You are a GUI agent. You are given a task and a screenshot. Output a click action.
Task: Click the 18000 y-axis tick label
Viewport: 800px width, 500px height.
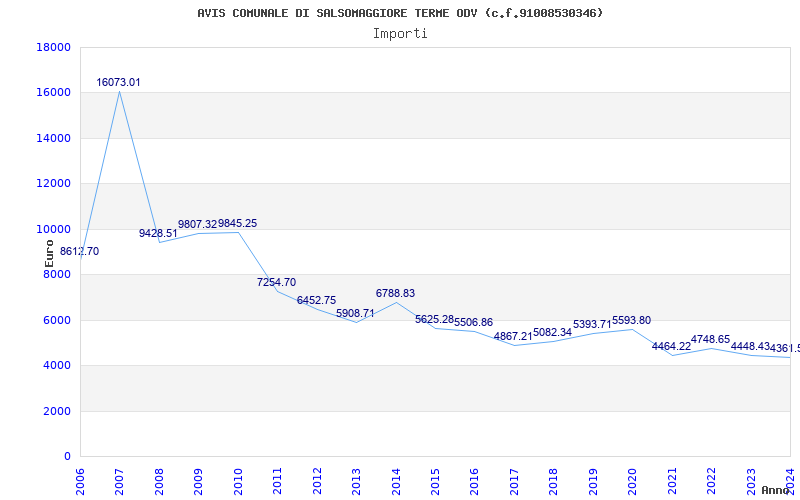(x=54, y=47)
